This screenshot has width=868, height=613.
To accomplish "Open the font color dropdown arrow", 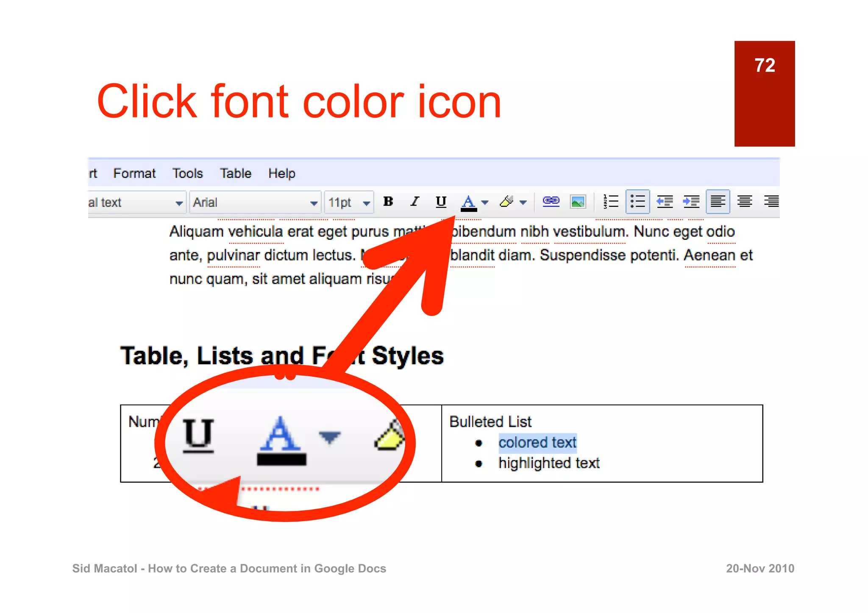I will (485, 202).
